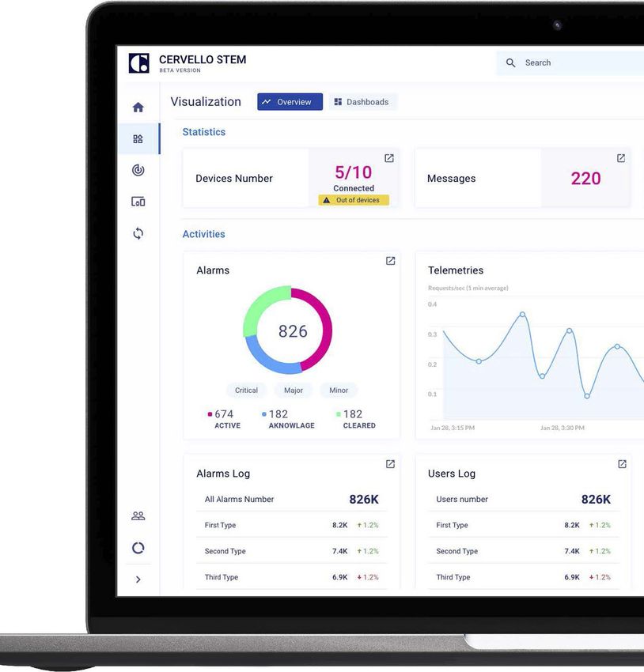The height and width of the screenshot is (672, 644).
Task: Open the Alarms card external link icon
Action: click(x=390, y=261)
